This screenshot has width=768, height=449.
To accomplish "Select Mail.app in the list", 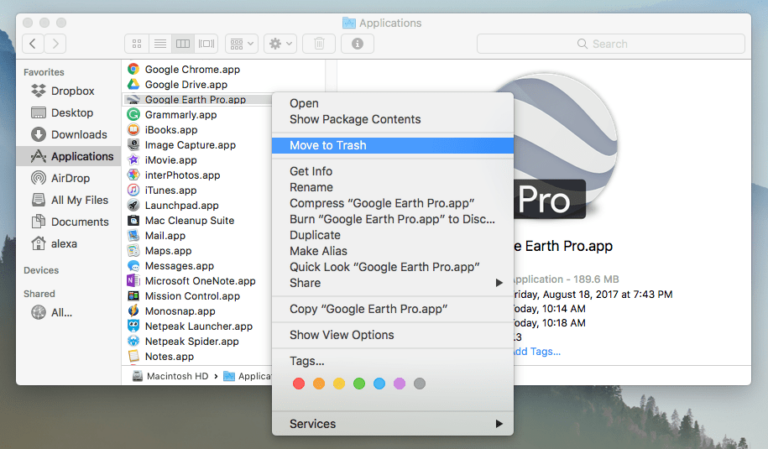I will (x=165, y=236).
